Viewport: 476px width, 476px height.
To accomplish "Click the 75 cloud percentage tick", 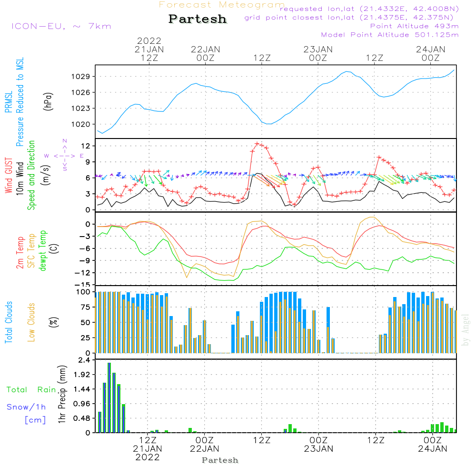I will click(86, 307).
